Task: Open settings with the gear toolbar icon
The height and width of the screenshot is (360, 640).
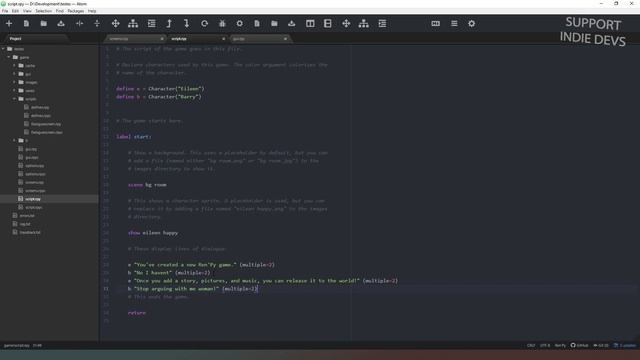Action: 471,24
